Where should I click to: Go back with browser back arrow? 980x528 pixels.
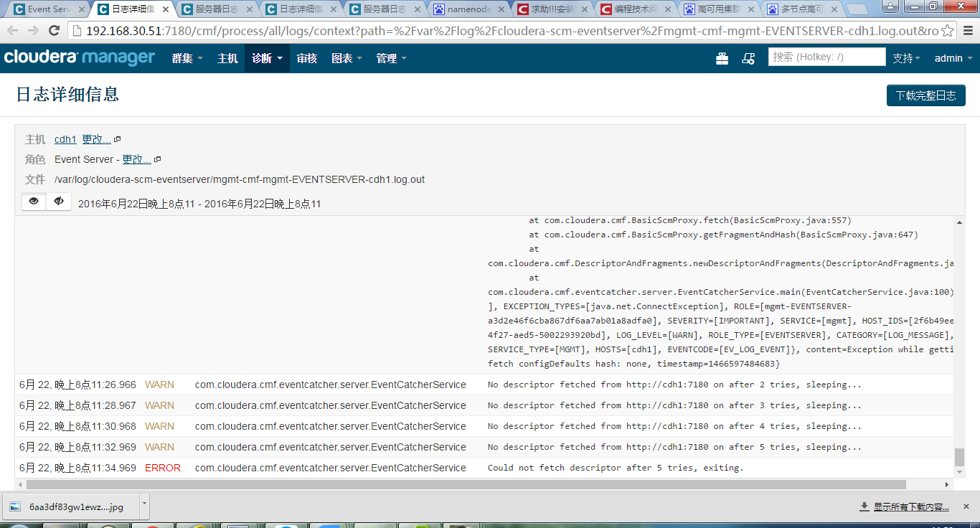[x=12, y=31]
